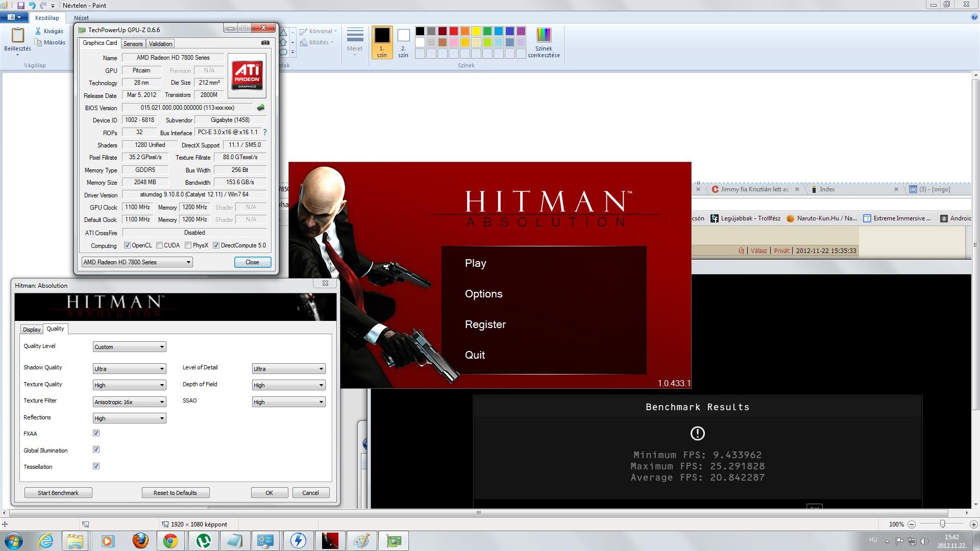This screenshot has height=551, width=980.
Task: Click the Paint help question mark icon
Action: click(x=974, y=17)
